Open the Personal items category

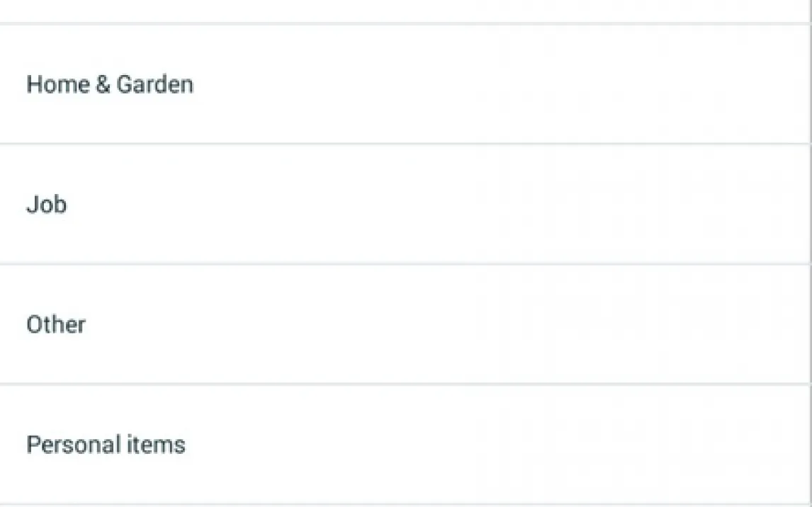pyautogui.click(x=106, y=445)
